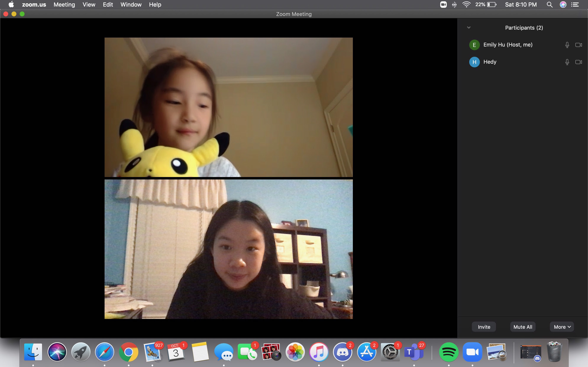Screen dimensions: 588x367
Task: Open Spotlight search magnifier
Action: tap(550, 4)
